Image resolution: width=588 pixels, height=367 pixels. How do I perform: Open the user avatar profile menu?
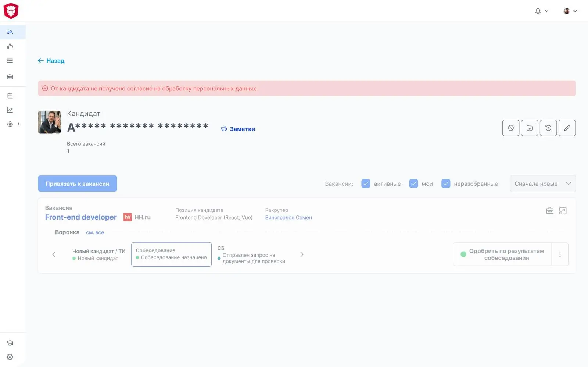coord(570,11)
